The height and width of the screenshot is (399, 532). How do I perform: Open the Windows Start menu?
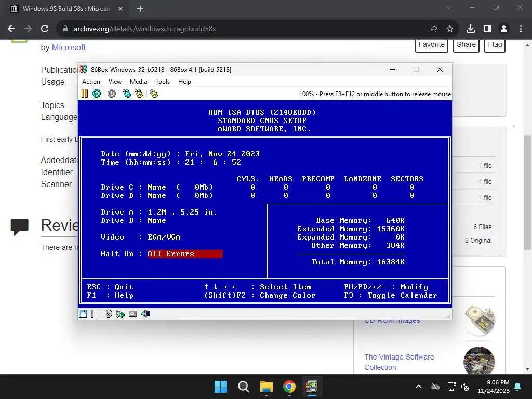[x=220, y=387]
